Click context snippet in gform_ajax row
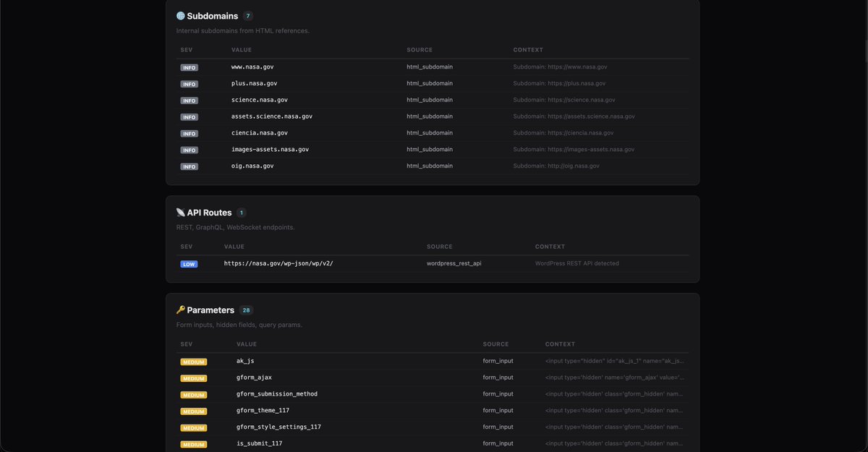Screen dimensions: 868x452 (615, 378)
